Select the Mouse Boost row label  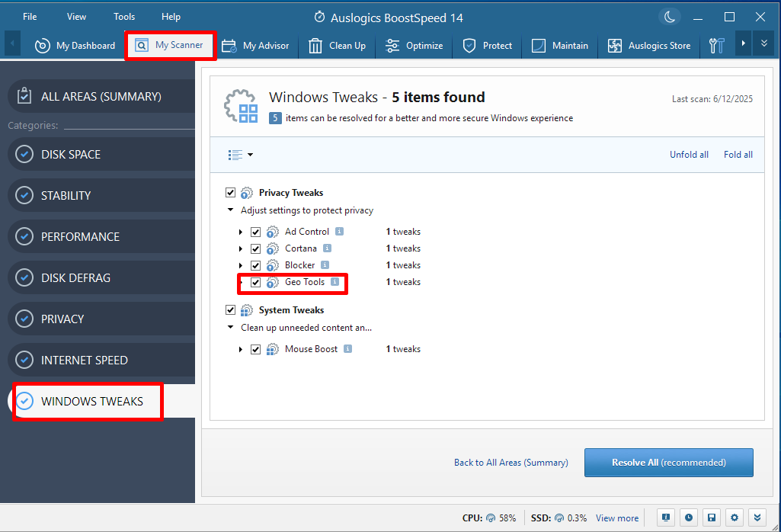(312, 349)
